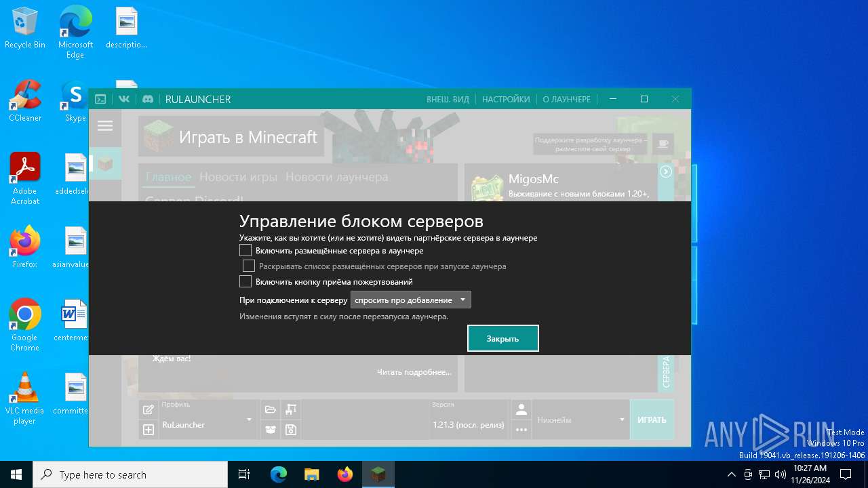Launch Microsoft Edge from the taskbar

[x=279, y=474]
